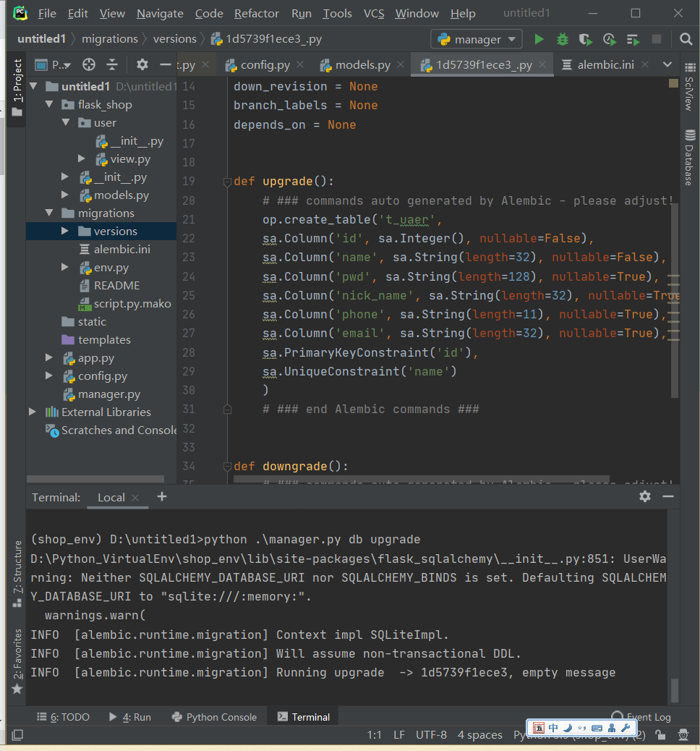Expand the view.py node
700x751 pixels.
pyautogui.click(x=82, y=158)
